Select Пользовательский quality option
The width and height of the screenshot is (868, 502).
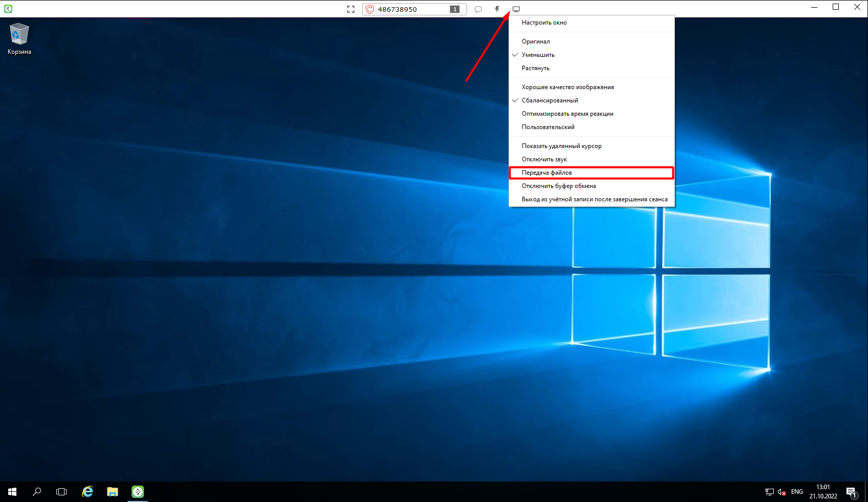click(x=591, y=127)
